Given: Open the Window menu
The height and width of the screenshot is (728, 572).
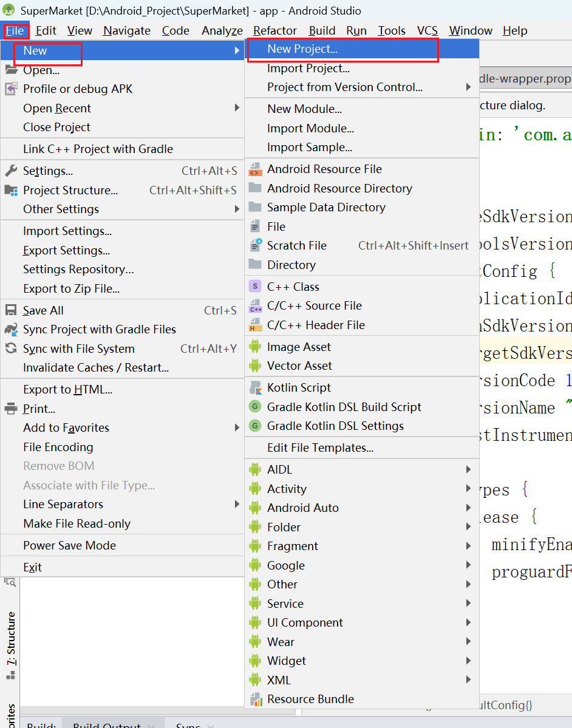Looking at the screenshot, I should click(x=471, y=30).
